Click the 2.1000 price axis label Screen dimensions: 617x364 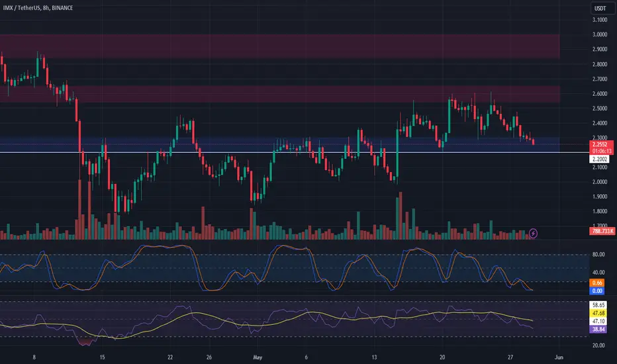pyautogui.click(x=600, y=167)
